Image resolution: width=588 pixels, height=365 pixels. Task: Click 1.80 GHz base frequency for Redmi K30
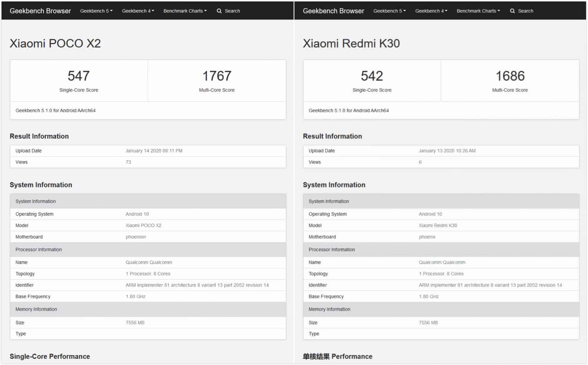pyautogui.click(x=429, y=296)
